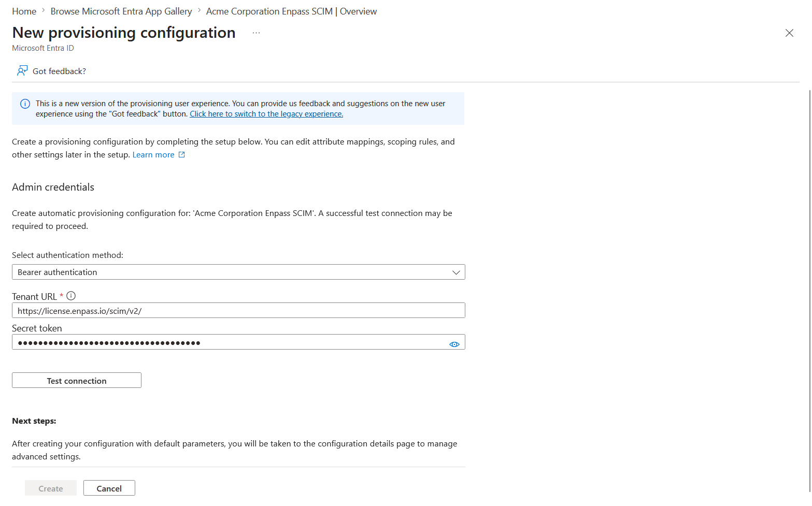This screenshot has height=506, width=812.
Task: Click the New provisioning configuration title
Action: pos(124,33)
